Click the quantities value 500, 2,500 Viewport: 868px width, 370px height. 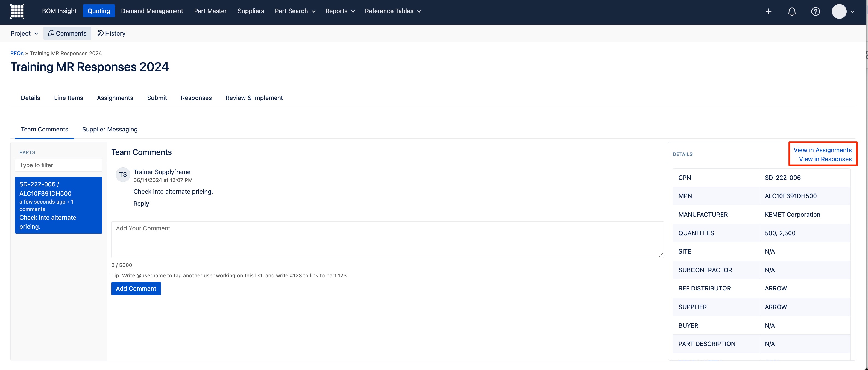(x=780, y=233)
